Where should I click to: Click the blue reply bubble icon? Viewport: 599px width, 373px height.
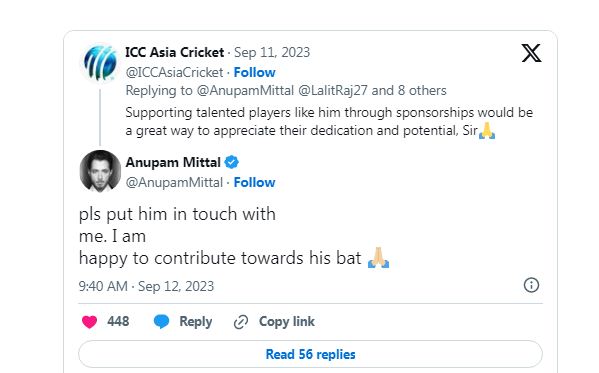click(161, 322)
